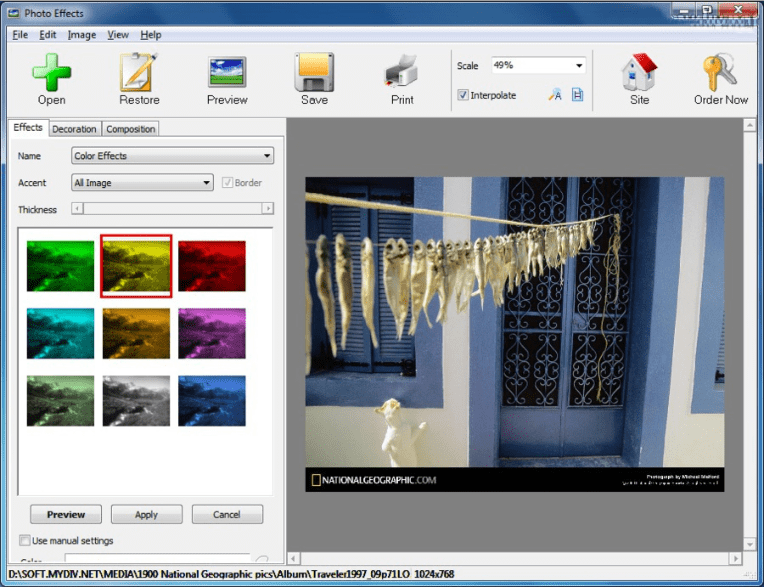The image size is (764, 587).
Task: Click the Print printer icon
Action: pyautogui.click(x=402, y=73)
